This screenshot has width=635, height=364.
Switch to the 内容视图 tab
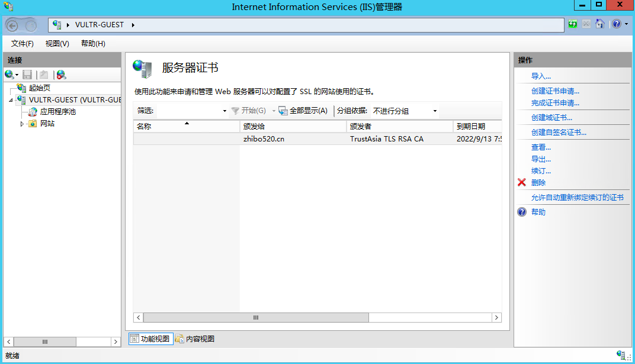tap(195, 339)
